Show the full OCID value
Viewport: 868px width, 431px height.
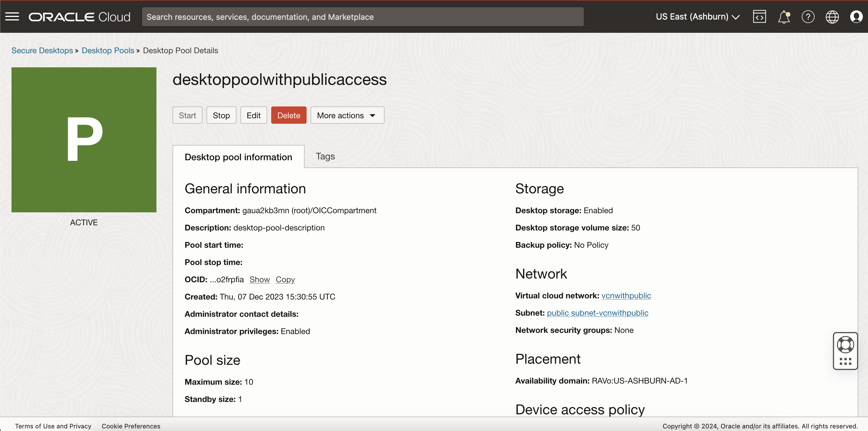tap(259, 279)
